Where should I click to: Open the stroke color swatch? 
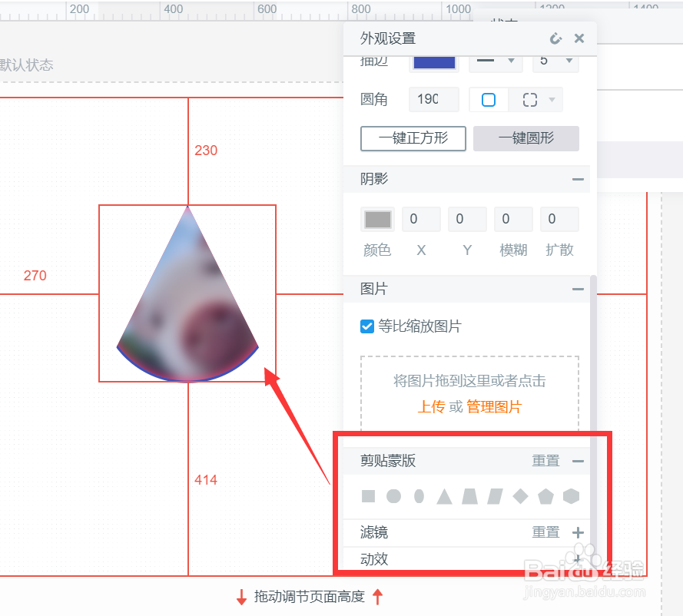click(434, 62)
